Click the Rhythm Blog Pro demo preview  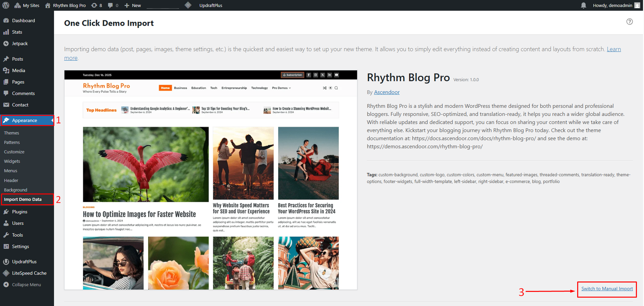[x=211, y=180]
